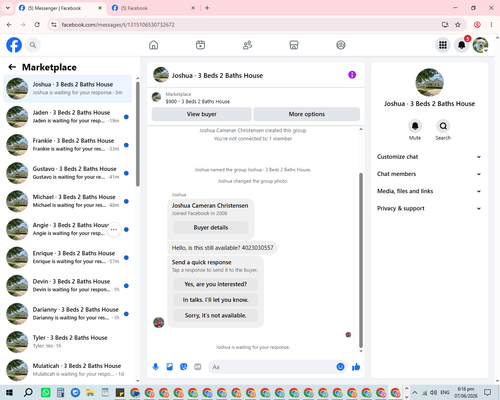Screen dimensions: 500x400
Task: Send a voice clip with microphone icon
Action: (156, 367)
